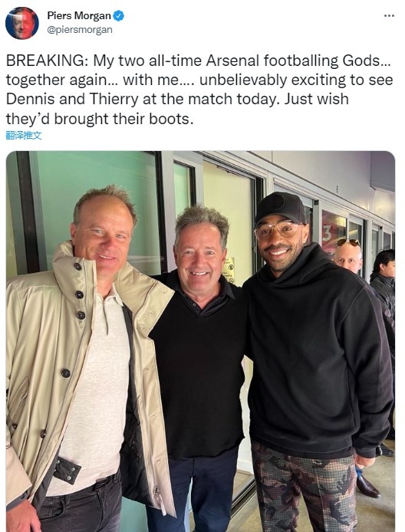Viewport: 405px width, 532px height.
Task: Click the yellow notice on the door
Action: (229, 270)
